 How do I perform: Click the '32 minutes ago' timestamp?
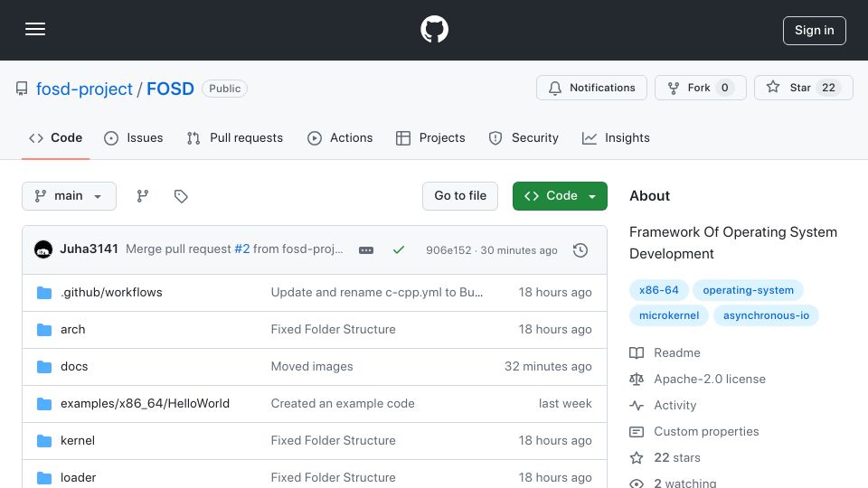548,366
